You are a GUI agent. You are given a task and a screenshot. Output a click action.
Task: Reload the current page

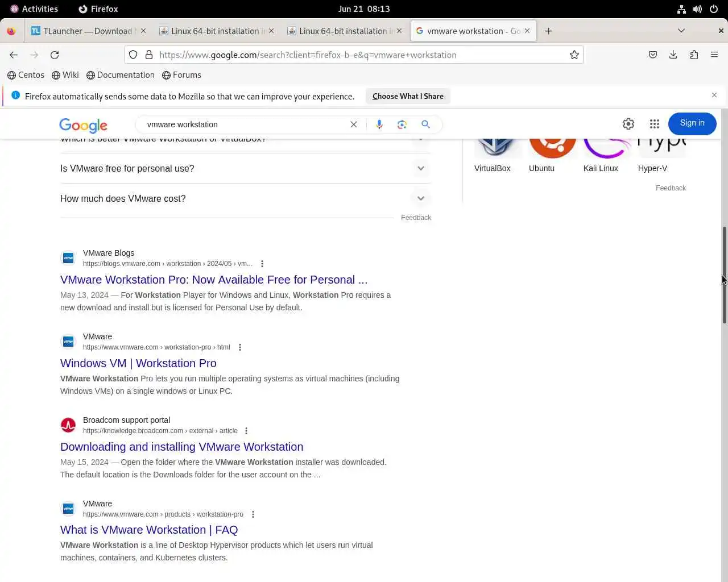tap(55, 55)
